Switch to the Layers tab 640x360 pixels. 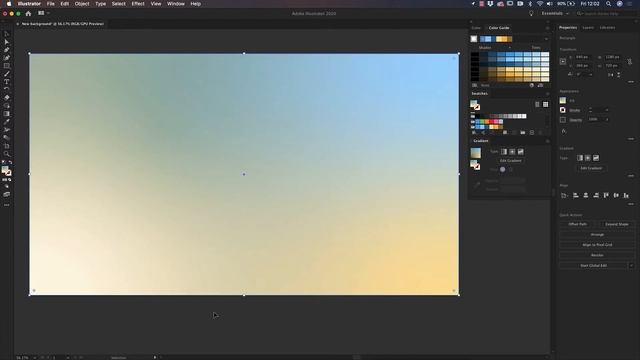tap(588, 28)
